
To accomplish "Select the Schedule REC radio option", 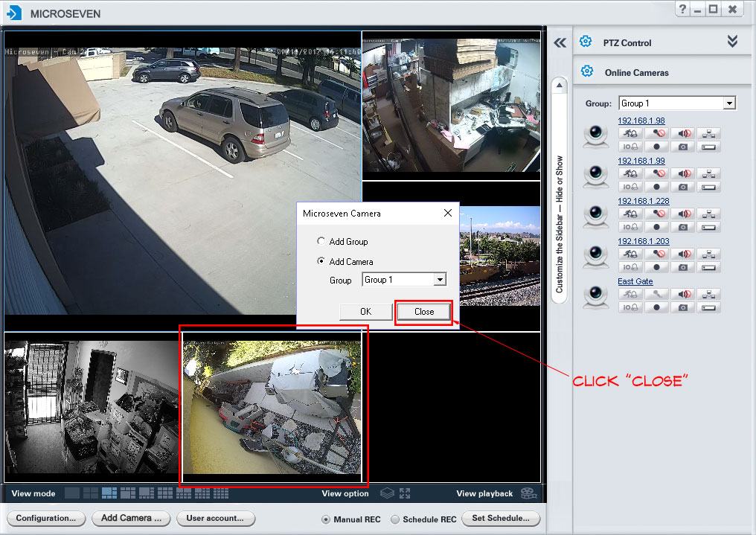I will [x=395, y=519].
